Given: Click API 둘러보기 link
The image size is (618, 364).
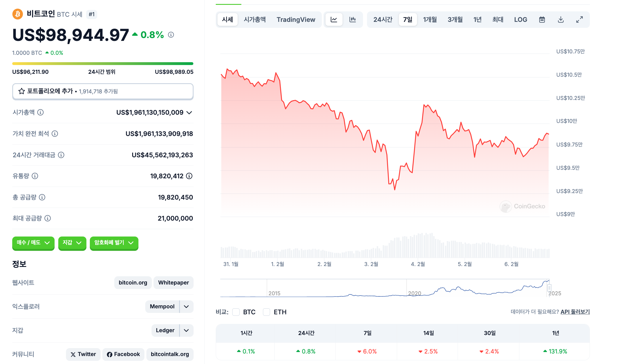Looking at the screenshot, I should (575, 312).
